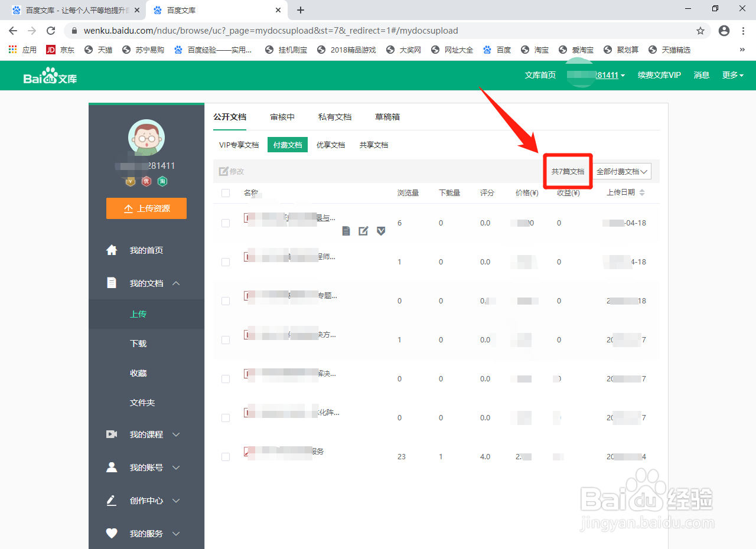Image resolution: width=756 pixels, height=549 pixels.
Task: Check the checkbox of the last document
Action: coord(225,456)
